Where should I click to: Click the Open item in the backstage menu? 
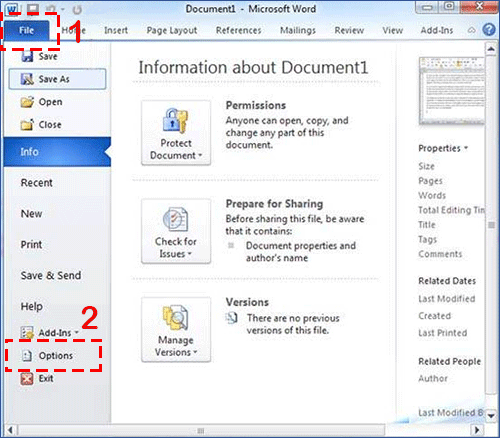coord(41,102)
